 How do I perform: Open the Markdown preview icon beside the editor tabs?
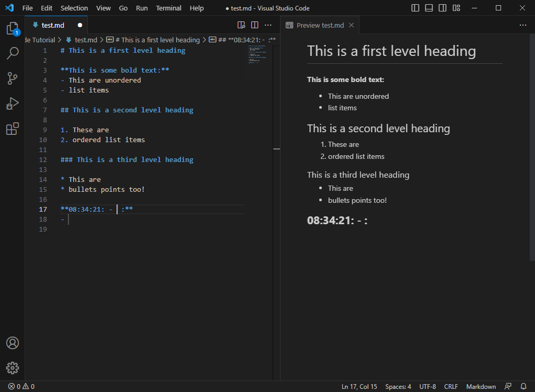[241, 25]
